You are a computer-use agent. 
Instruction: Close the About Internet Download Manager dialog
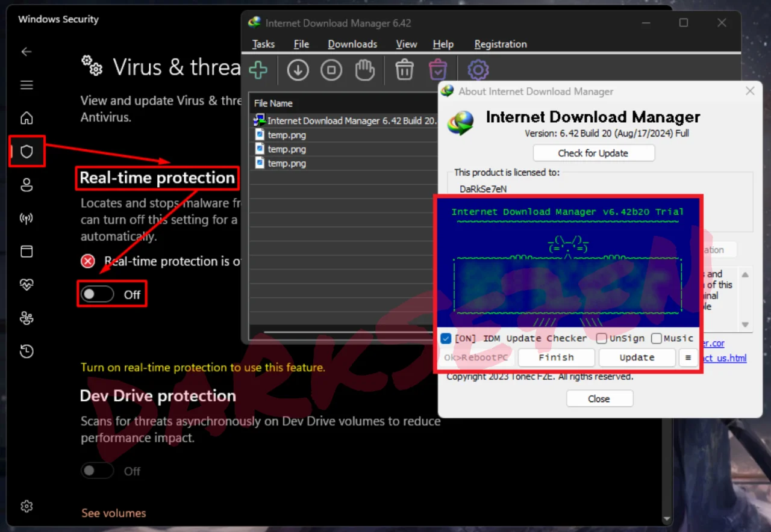point(750,91)
